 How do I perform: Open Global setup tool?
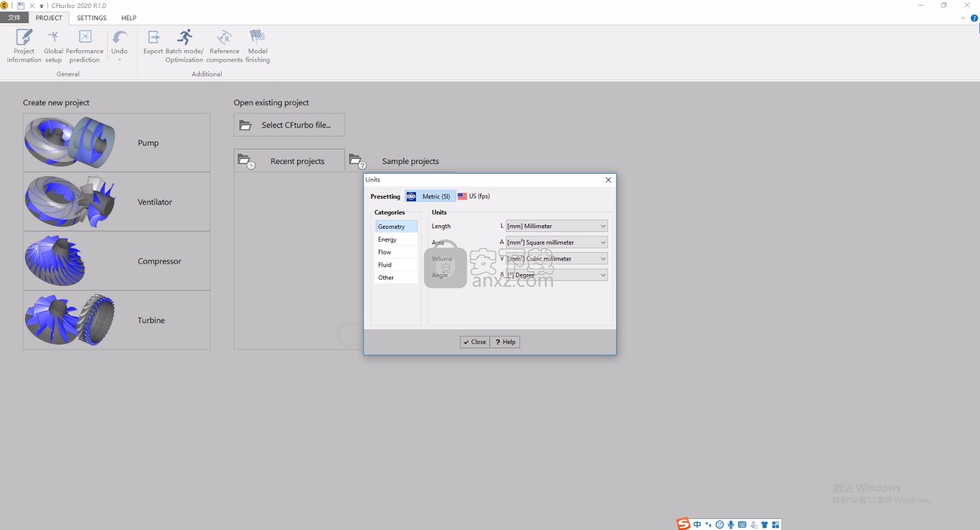coord(53,46)
